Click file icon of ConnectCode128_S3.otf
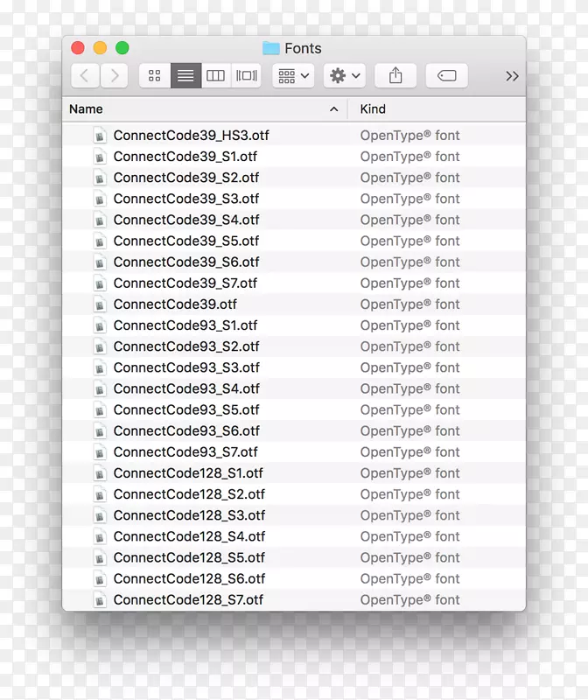588x700 pixels. [100, 515]
